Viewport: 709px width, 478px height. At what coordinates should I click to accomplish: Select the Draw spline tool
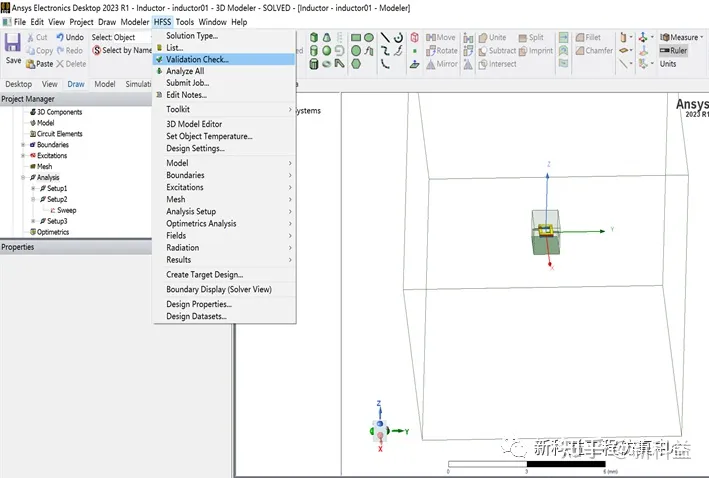click(385, 50)
